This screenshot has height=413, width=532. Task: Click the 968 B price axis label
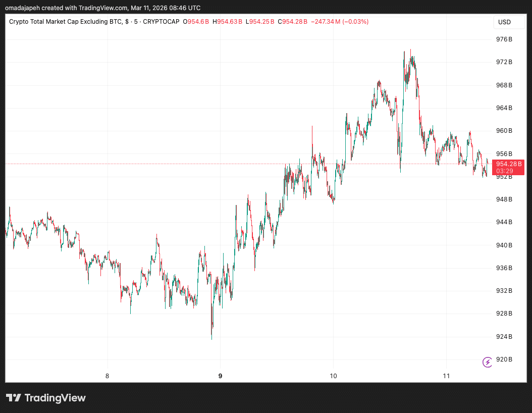coord(504,85)
